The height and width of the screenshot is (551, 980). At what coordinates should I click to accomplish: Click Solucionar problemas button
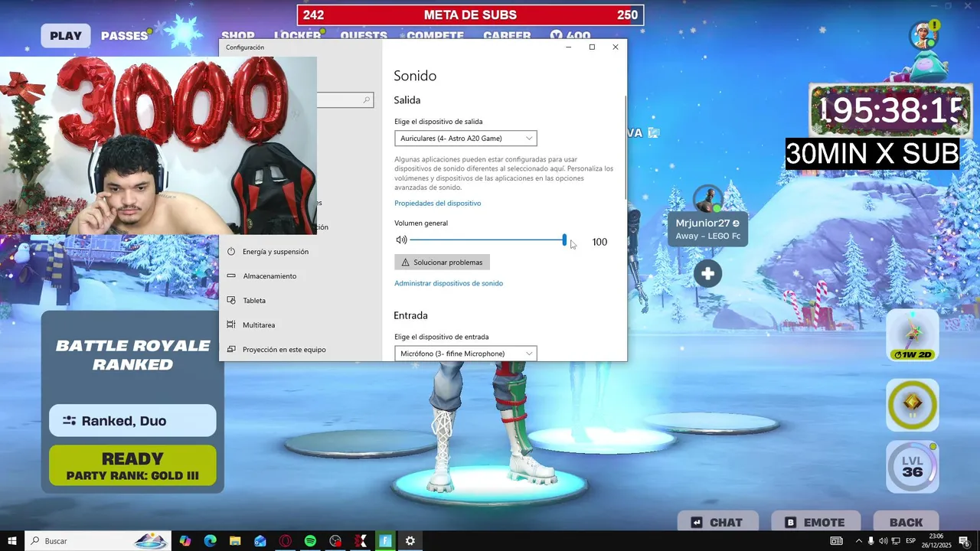(442, 262)
